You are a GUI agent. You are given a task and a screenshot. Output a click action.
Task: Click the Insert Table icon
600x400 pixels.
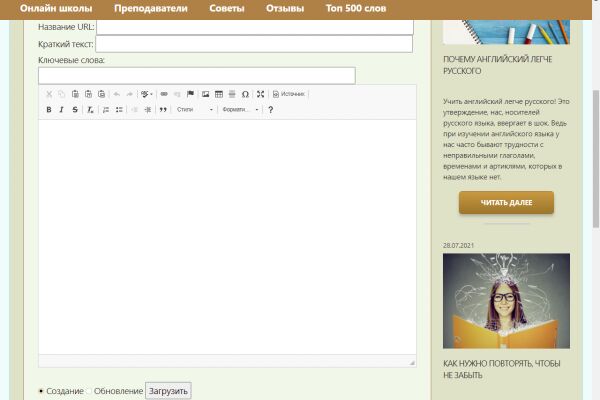click(x=219, y=94)
